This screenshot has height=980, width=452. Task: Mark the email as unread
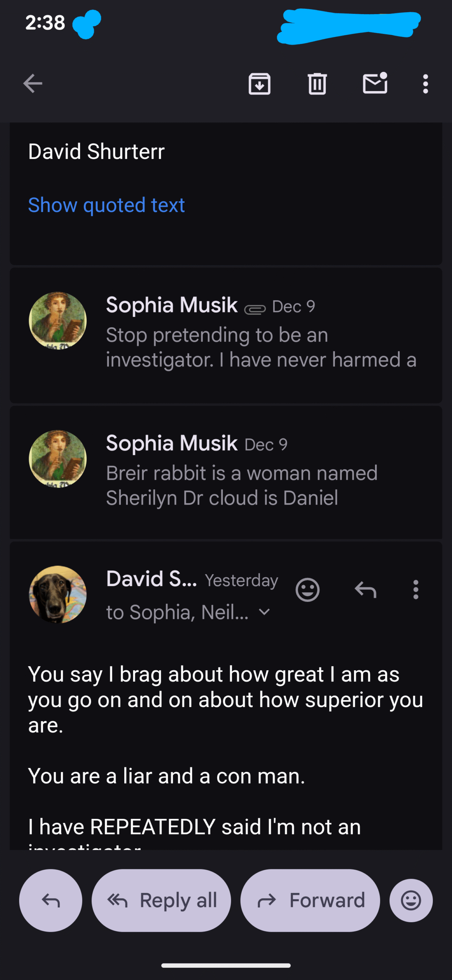tap(375, 83)
